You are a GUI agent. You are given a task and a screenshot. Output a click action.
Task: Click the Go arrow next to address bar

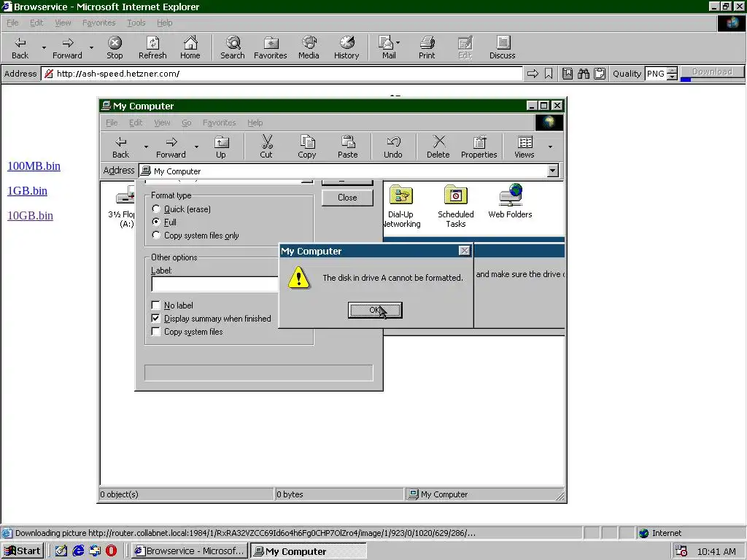coord(533,74)
